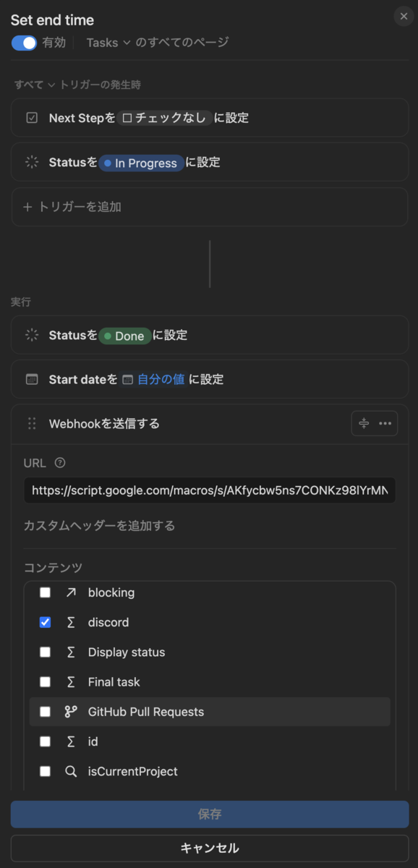
Task: Click the Start date property name
Action: pyautogui.click(x=78, y=379)
